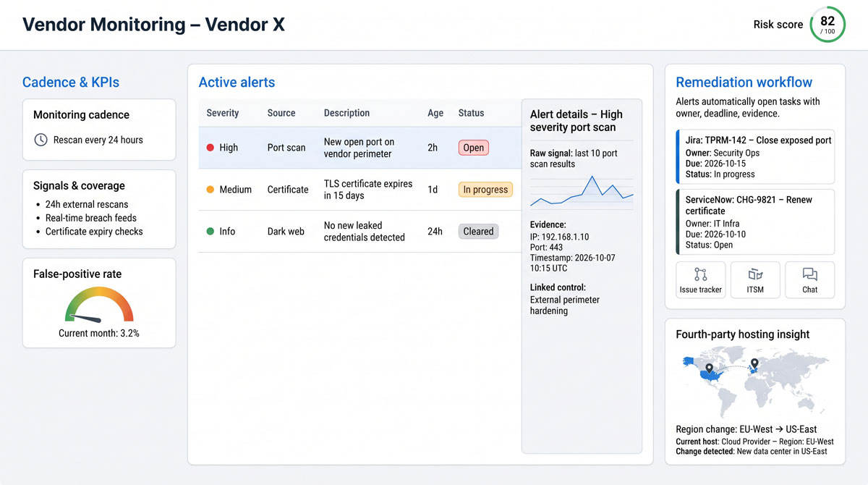Click 'Owner: IT Infra' in ServiceNow card
Image resolution: width=868 pixels, height=485 pixels.
coord(717,224)
